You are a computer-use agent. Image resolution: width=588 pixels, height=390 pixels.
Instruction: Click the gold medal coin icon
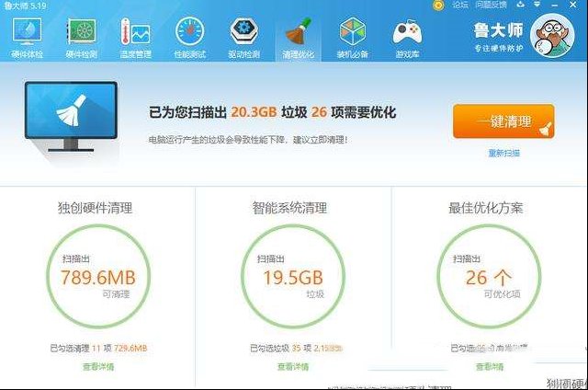click(438, 6)
